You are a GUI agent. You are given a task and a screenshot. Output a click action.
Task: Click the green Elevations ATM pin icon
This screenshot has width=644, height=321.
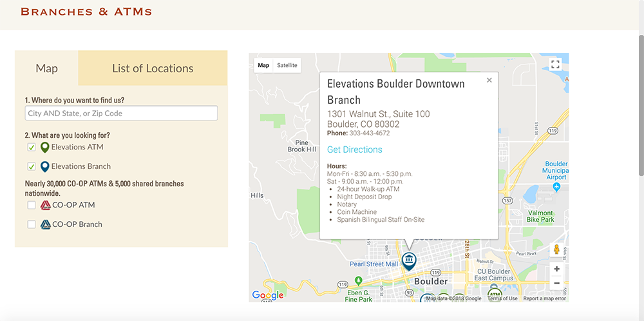pyautogui.click(x=45, y=147)
